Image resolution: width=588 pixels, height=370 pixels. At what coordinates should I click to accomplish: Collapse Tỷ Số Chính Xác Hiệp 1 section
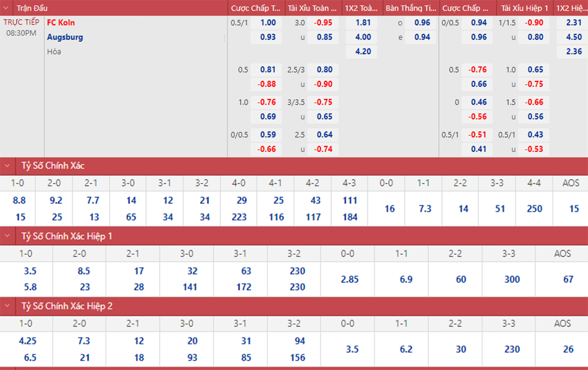pyautogui.click(x=8, y=236)
